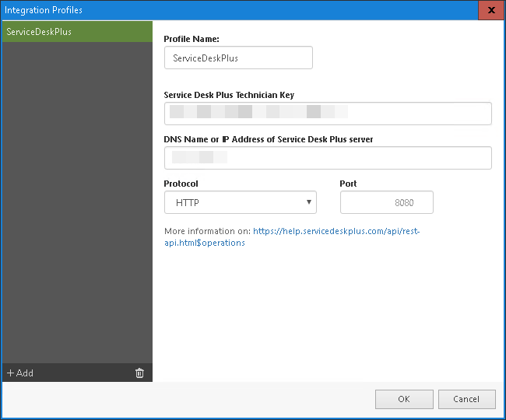Select the ServiceDeskPlus profile in the list
Image resolution: width=506 pixels, height=420 pixels.
coord(77,32)
